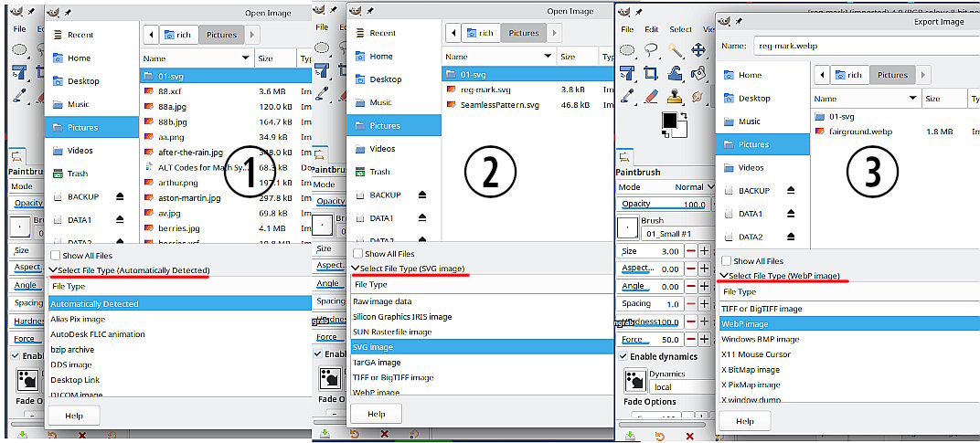The width and height of the screenshot is (980, 443).
Task: Click the rich path button in panel 2
Action: click(x=481, y=33)
